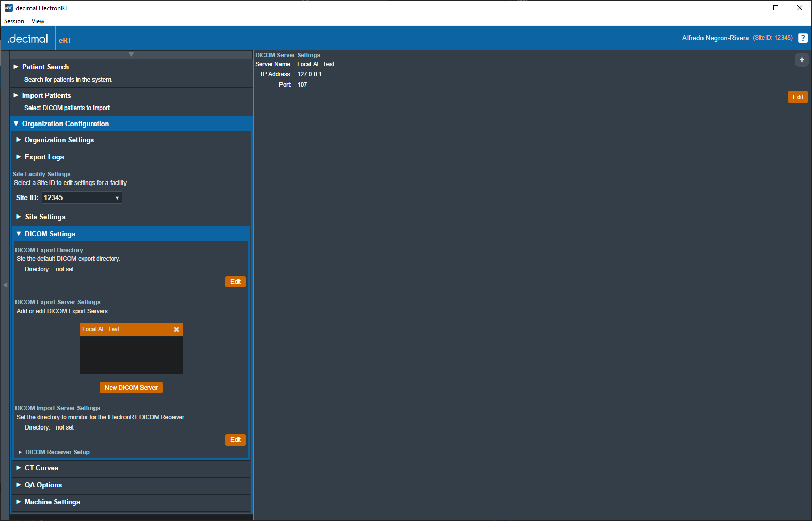Open the Site ID dropdown
This screenshot has width=812, height=521.
click(82, 198)
